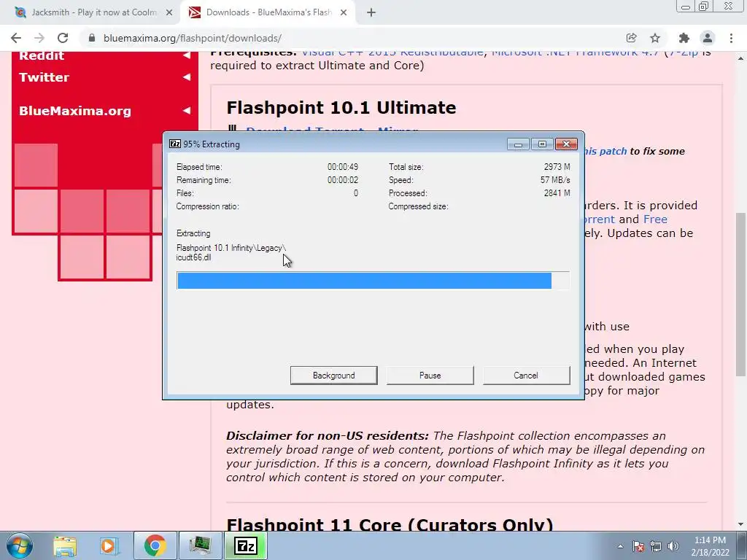Restore down the Chrome window
Screen dimensions: 747x560
pyautogui.click(x=704, y=6)
